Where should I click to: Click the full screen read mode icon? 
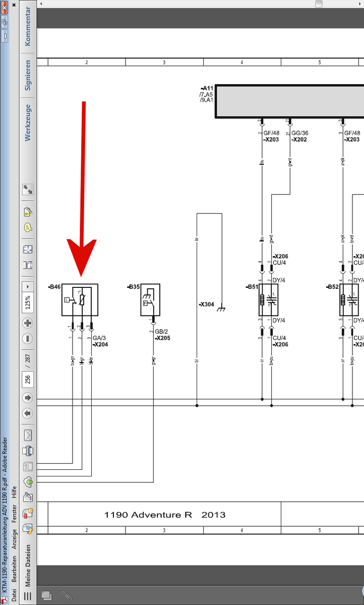(x=28, y=190)
